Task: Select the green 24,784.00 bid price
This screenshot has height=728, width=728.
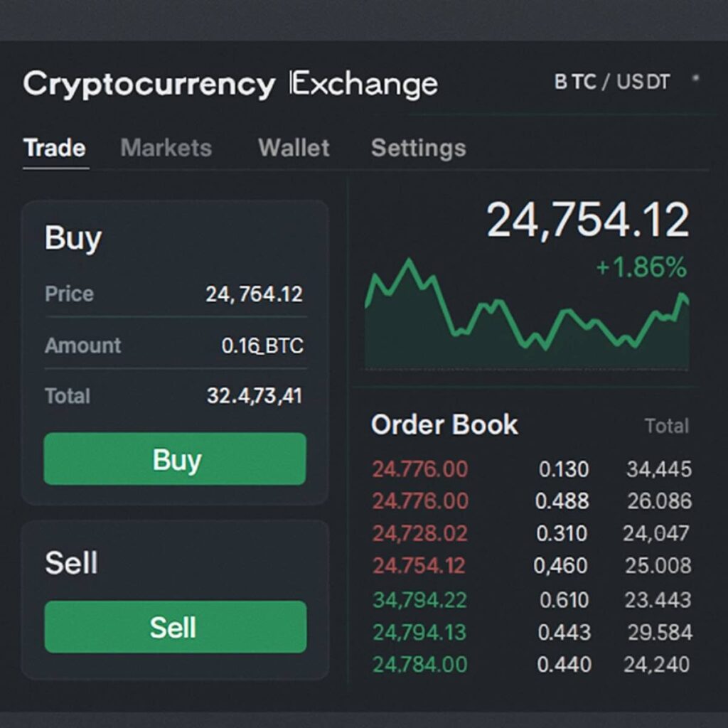Action: [x=419, y=665]
